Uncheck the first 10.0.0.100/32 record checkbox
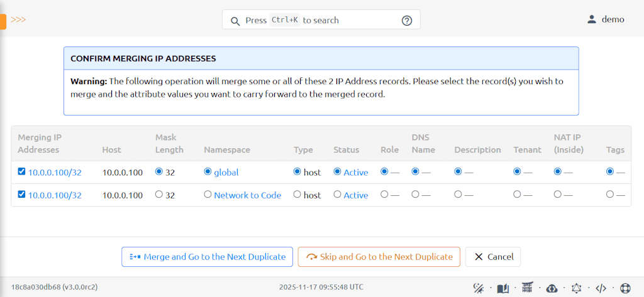This screenshot has width=644, height=297. (x=22, y=172)
